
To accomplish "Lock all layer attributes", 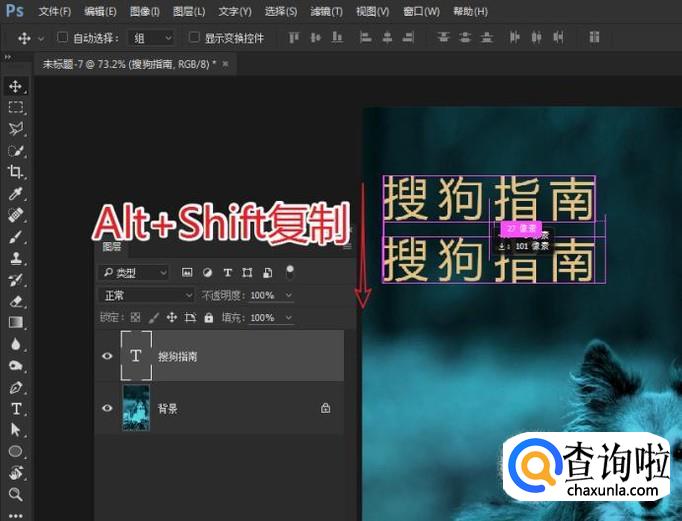I will coord(209,317).
